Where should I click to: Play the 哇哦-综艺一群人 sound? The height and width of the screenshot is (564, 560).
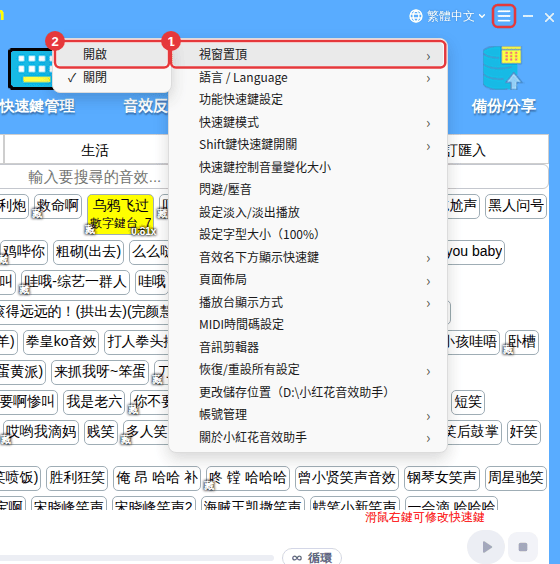click(75, 282)
